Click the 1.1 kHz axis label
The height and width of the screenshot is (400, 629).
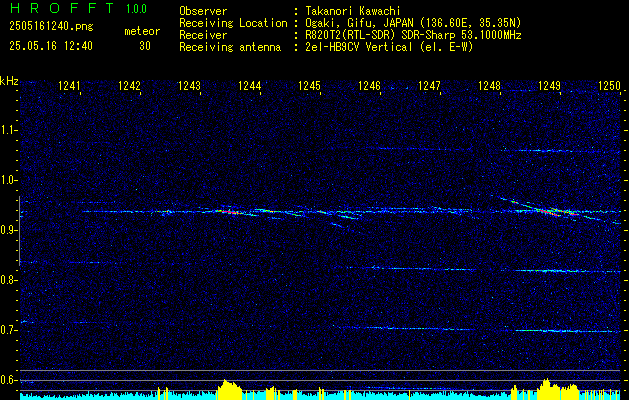click(9, 130)
